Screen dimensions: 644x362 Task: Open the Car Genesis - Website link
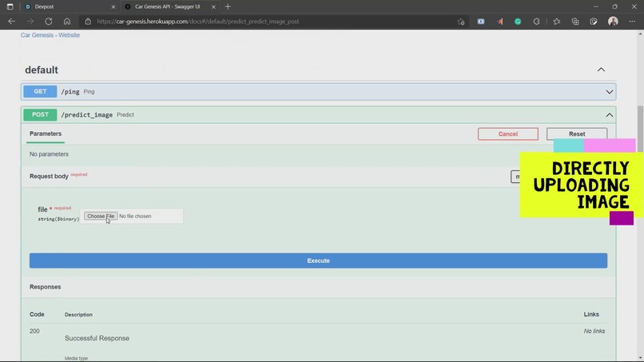(x=50, y=35)
